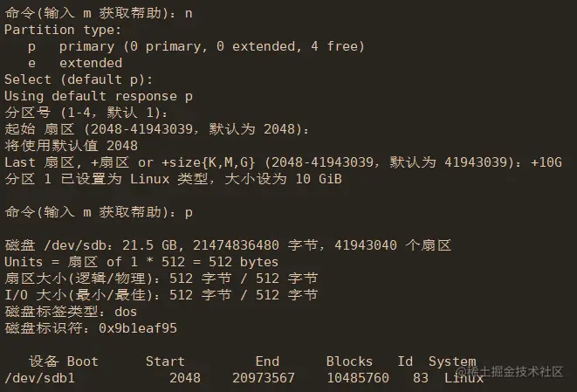Click the "Blocks" column header

[x=349, y=361]
